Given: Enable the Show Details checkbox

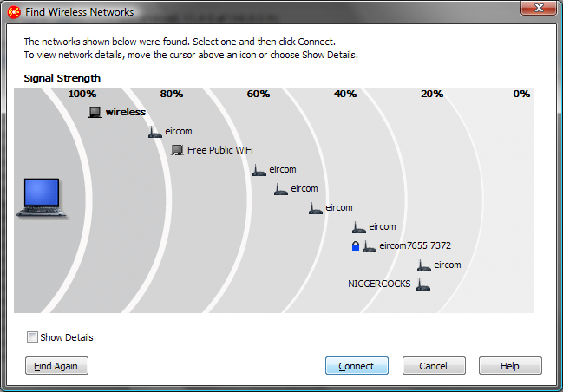Looking at the screenshot, I should tap(32, 337).
